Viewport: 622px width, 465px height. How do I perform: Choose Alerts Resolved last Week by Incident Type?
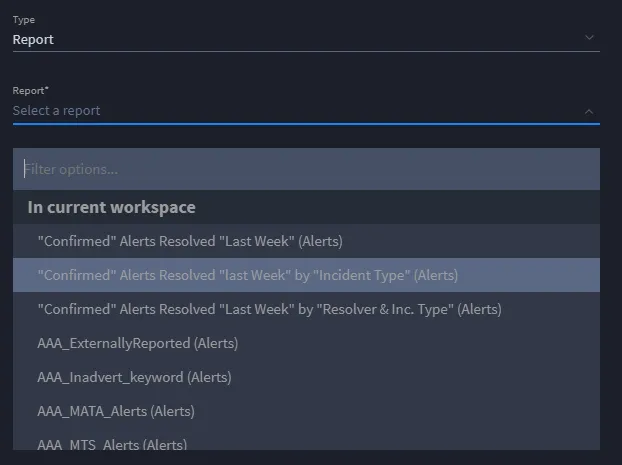pyautogui.click(x=306, y=275)
